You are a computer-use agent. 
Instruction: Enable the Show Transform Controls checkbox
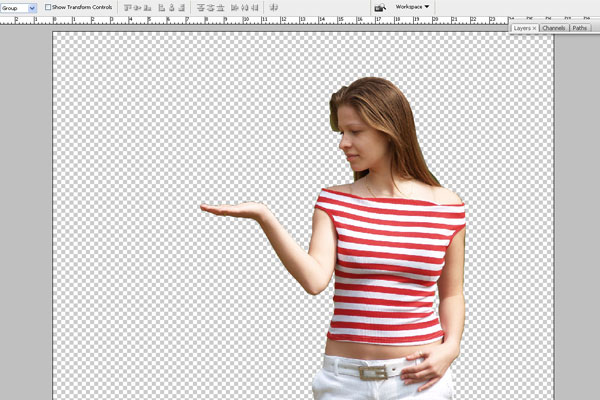48,7
